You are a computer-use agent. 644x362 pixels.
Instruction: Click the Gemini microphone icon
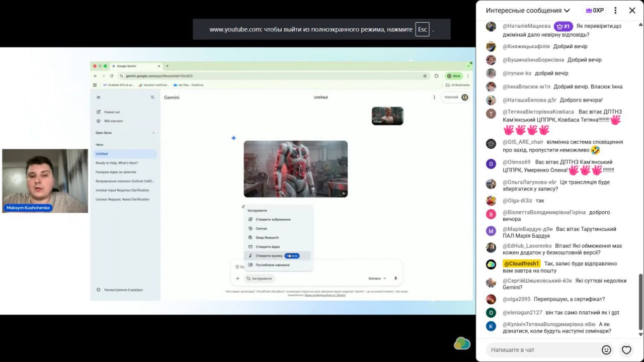click(x=395, y=278)
